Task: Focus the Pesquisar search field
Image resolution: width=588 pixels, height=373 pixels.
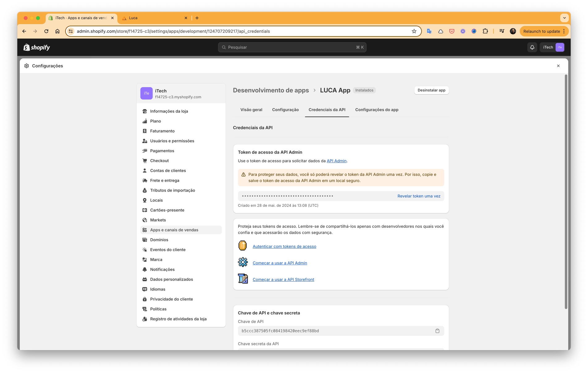Action: [292, 47]
